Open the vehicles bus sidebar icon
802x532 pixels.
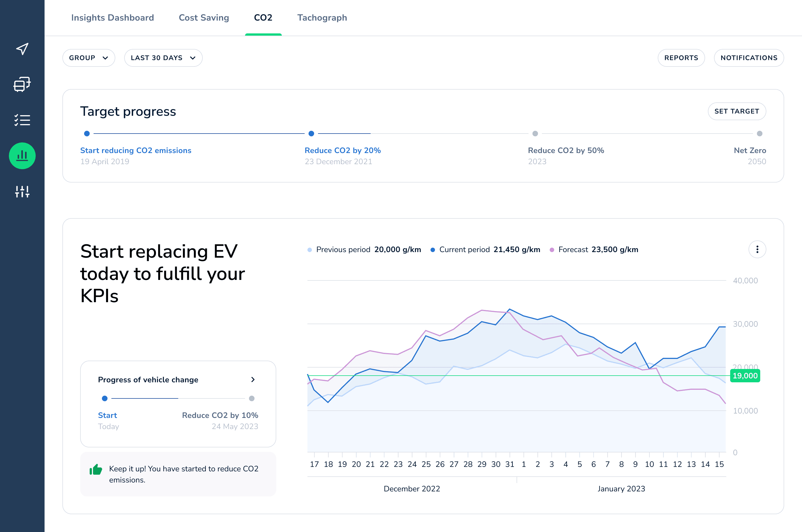(x=22, y=85)
